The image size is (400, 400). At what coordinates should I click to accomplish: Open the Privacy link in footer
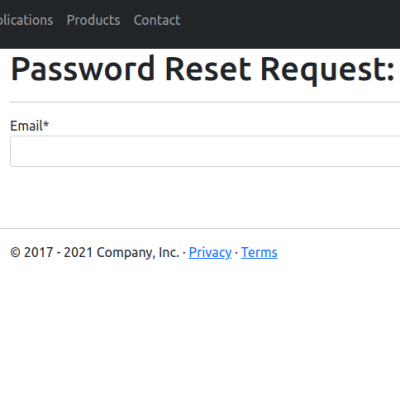pyautogui.click(x=210, y=252)
